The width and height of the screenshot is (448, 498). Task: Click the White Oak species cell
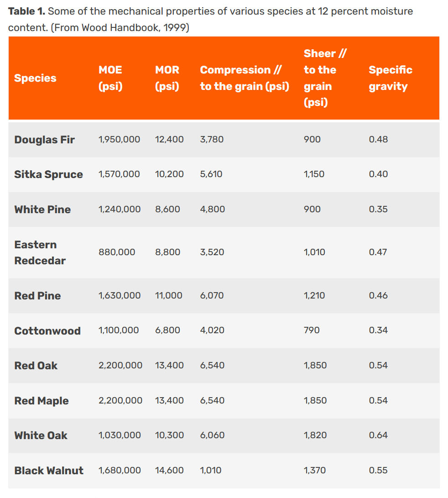[x=41, y=435]
